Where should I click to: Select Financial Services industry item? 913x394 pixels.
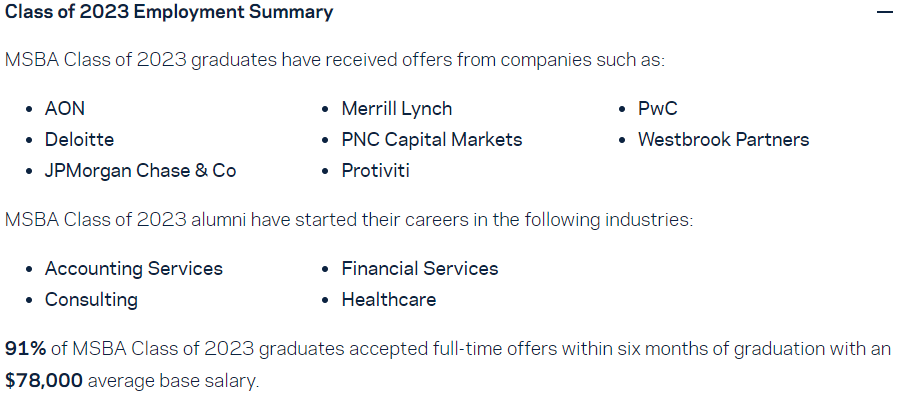pyautogui.click(x=420, y=269)
